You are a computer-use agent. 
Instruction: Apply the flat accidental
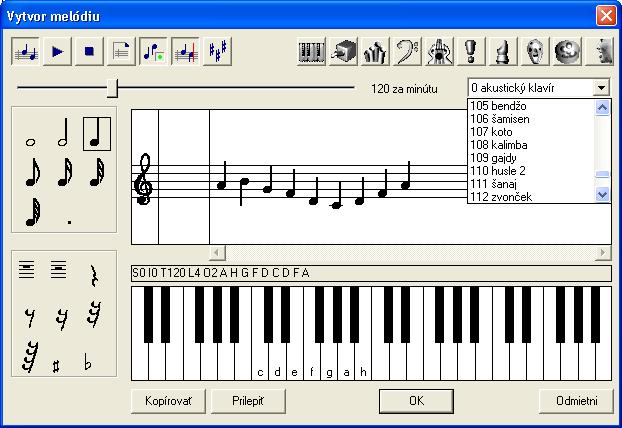pyautogui.click(x=88, y=361)
